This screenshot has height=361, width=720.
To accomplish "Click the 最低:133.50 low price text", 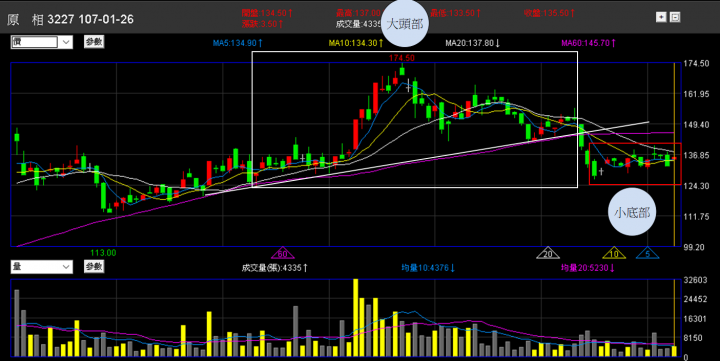I will tap(455, 13).
